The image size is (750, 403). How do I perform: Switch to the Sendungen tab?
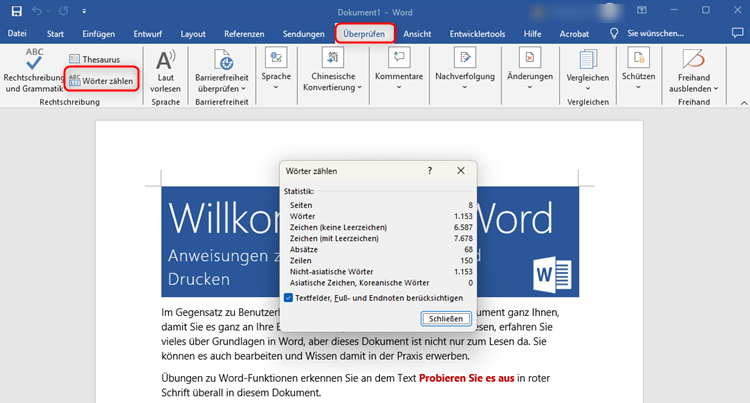304,33
